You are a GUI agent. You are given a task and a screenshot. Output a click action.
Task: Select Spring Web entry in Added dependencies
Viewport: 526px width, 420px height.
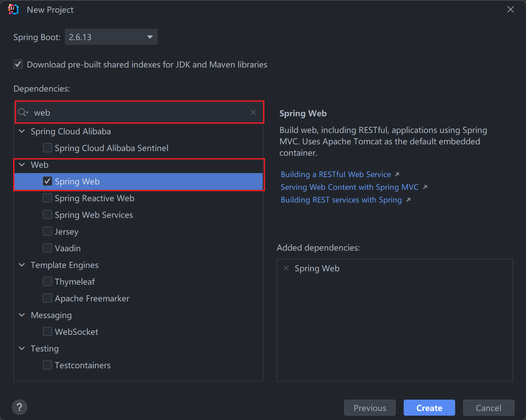click(317, 268)
